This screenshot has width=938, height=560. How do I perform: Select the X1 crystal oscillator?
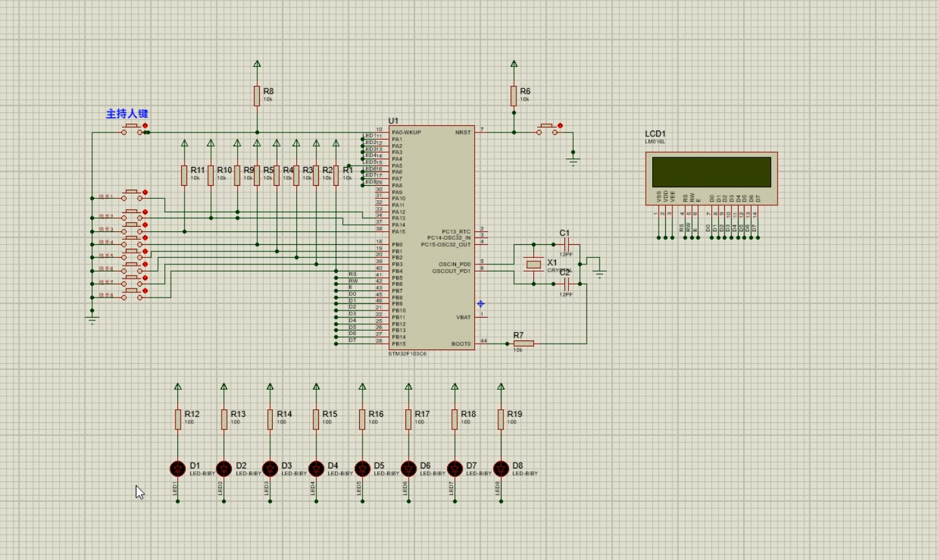533,264
